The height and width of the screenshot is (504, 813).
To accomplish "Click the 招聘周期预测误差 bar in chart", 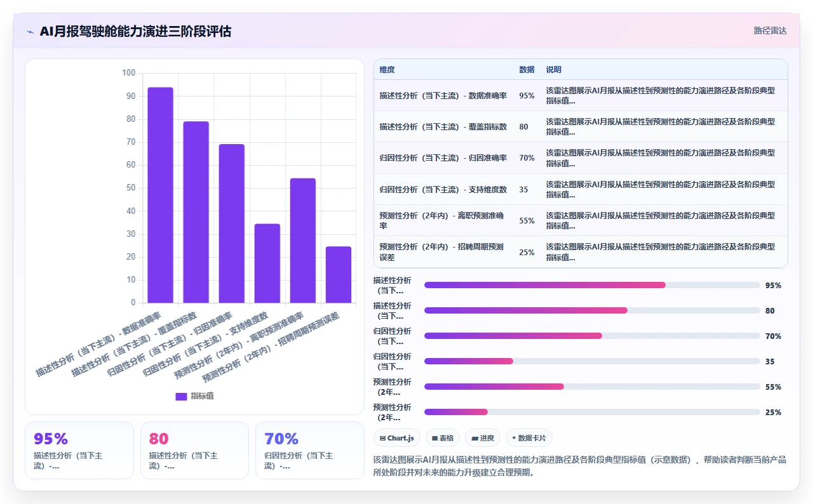I will click(339, 275).
